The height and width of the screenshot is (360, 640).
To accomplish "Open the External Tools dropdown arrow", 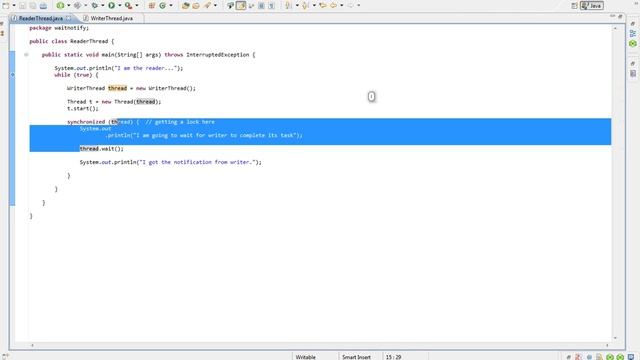I will 137,5.
